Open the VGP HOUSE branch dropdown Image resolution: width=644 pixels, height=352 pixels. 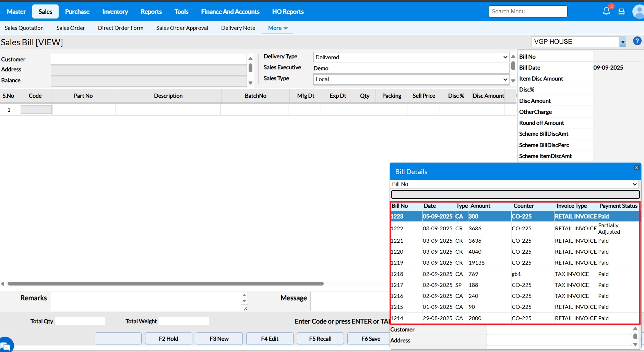pos(622,42)
